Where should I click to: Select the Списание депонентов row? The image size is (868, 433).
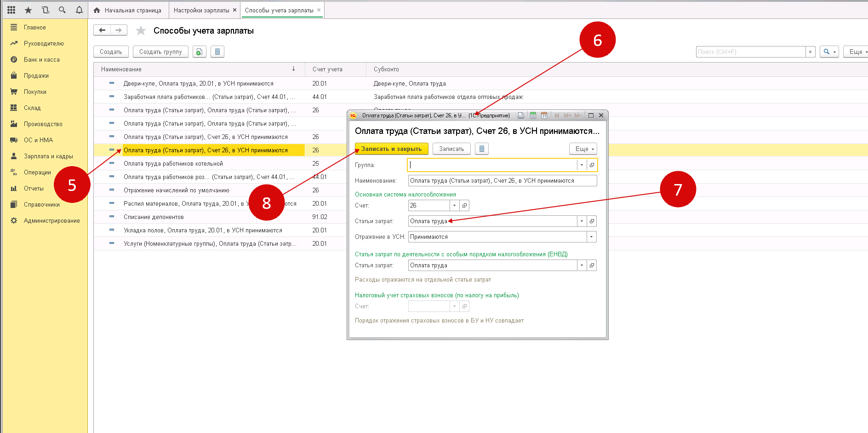coord(154,217)
